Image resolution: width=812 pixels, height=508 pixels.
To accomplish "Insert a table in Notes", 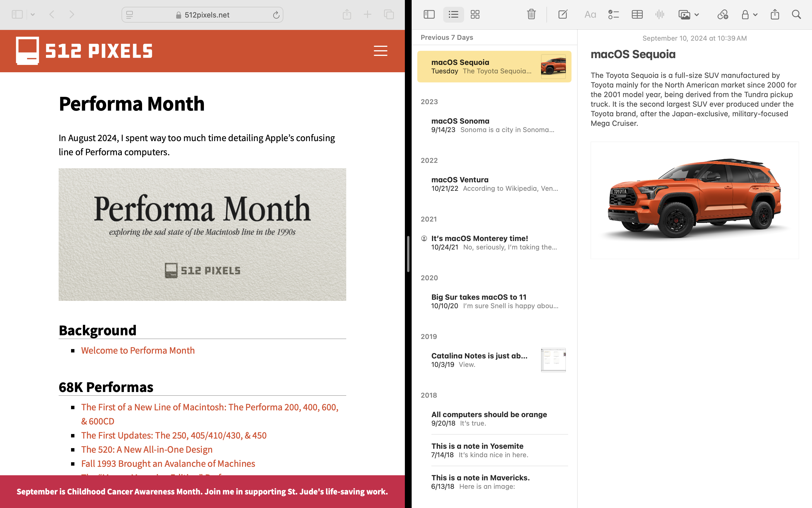I will pyautogui.click(x=637, y=14).
